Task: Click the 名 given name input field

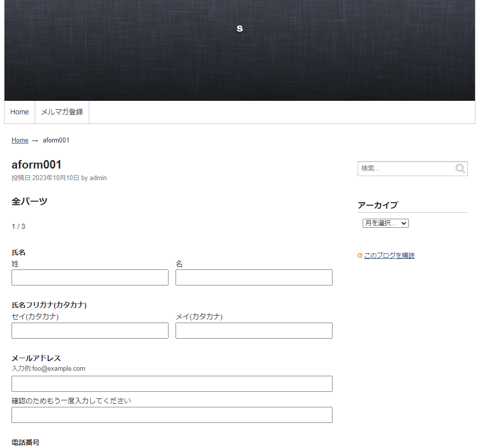Action: pos(254,277)
